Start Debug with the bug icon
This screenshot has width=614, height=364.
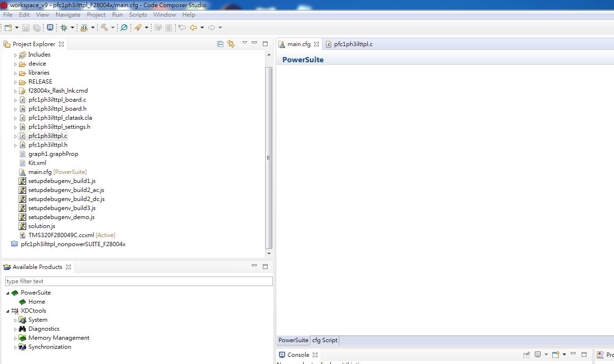click(64, 28)
